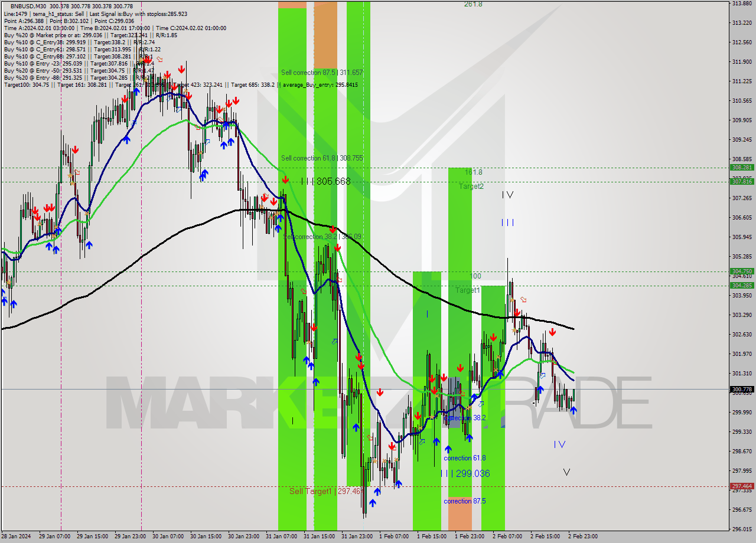Click the '29 Jan 15:00' time axis label
756x543 pixels.
[x=92, y=537]
